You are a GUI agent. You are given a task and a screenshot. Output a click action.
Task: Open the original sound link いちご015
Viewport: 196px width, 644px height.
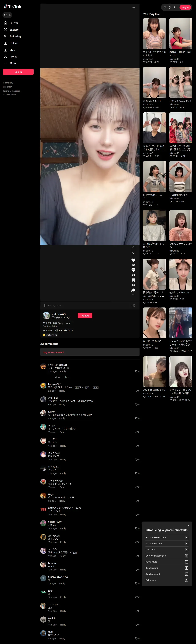(58, 331)
